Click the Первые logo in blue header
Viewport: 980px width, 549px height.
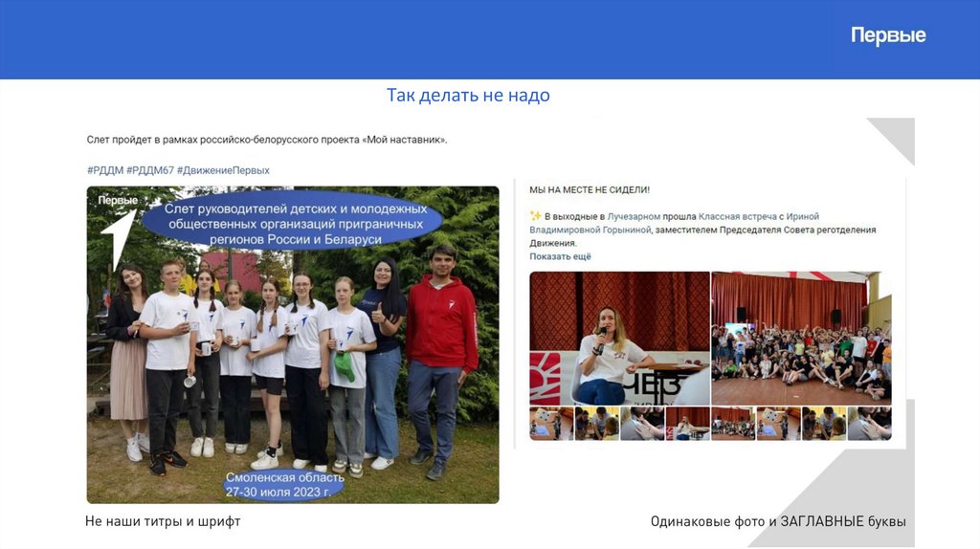[x=888, y=35]
